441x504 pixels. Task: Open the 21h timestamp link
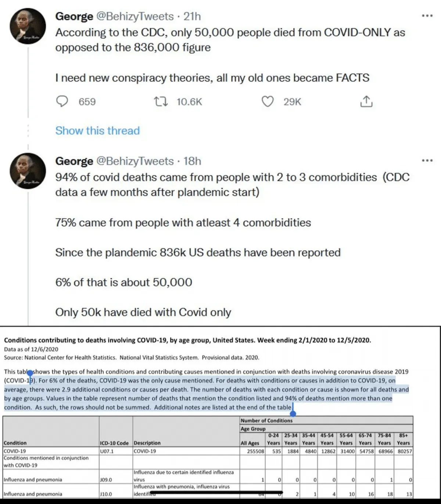pos(192,17)
